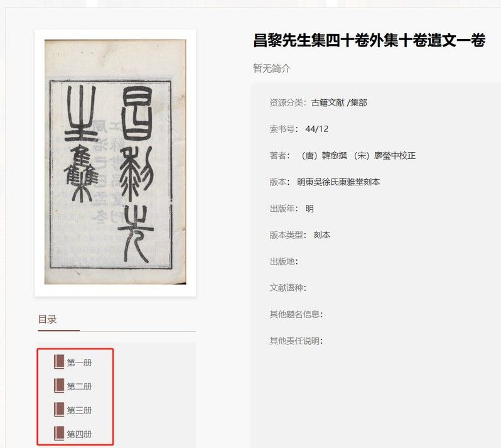This screenshot has width=501, height=448.
Task: Click the edition text 明東吳徐氏東雅堂刻本
Action: 338,182
